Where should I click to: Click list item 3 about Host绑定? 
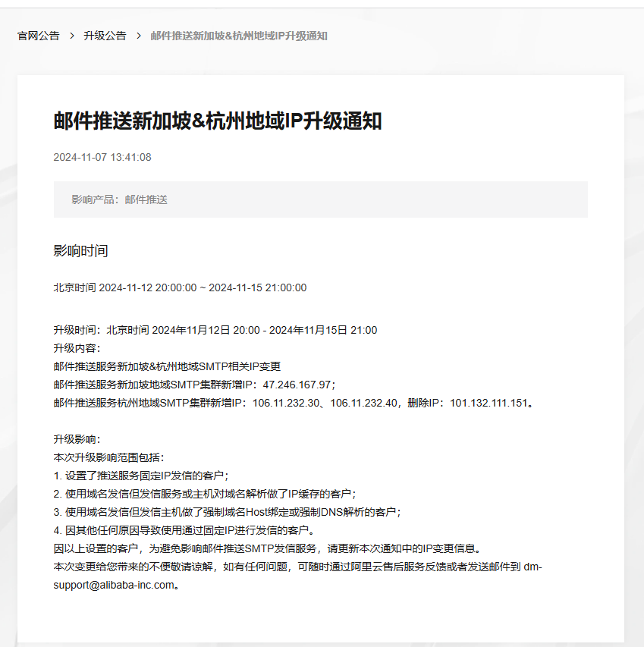coord(227,512)
